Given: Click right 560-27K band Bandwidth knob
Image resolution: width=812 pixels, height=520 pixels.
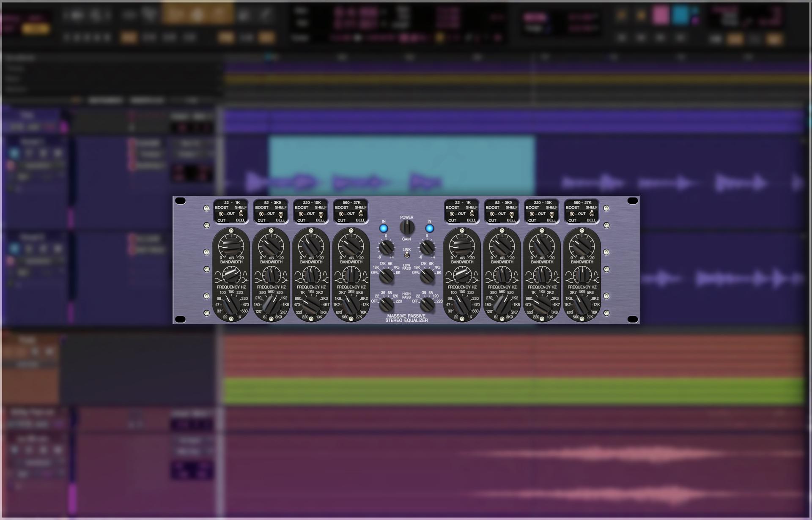Looking at the screenshot, I should coord(582,275).
